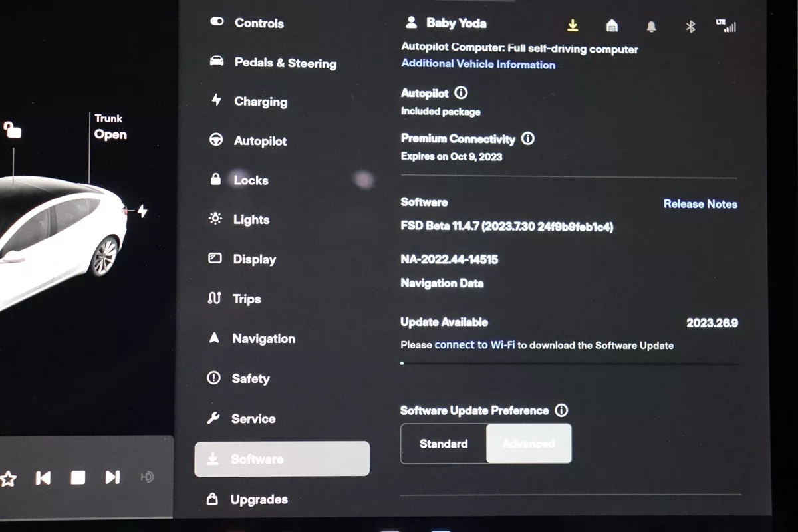This screenshot has height=532, width=798.
Task: Open the HomeLink garage icon
Action: (x=612, y=25)
